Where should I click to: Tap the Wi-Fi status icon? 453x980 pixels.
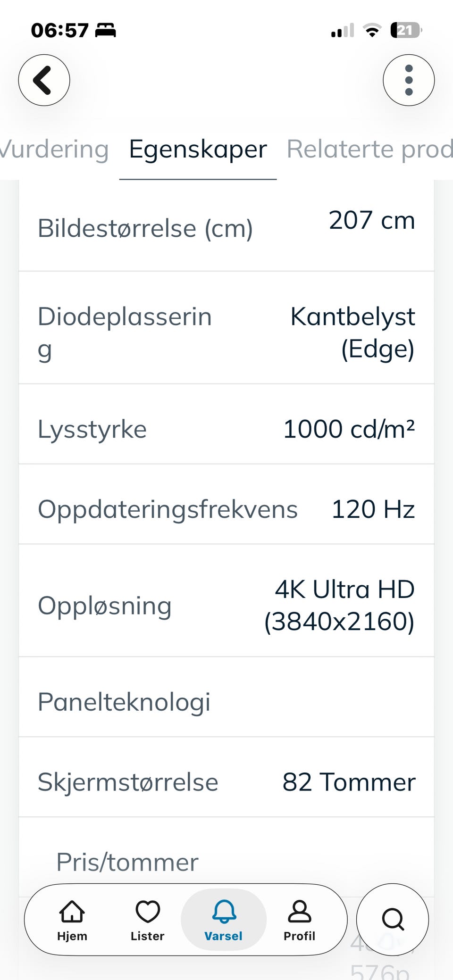click(372, 31)
